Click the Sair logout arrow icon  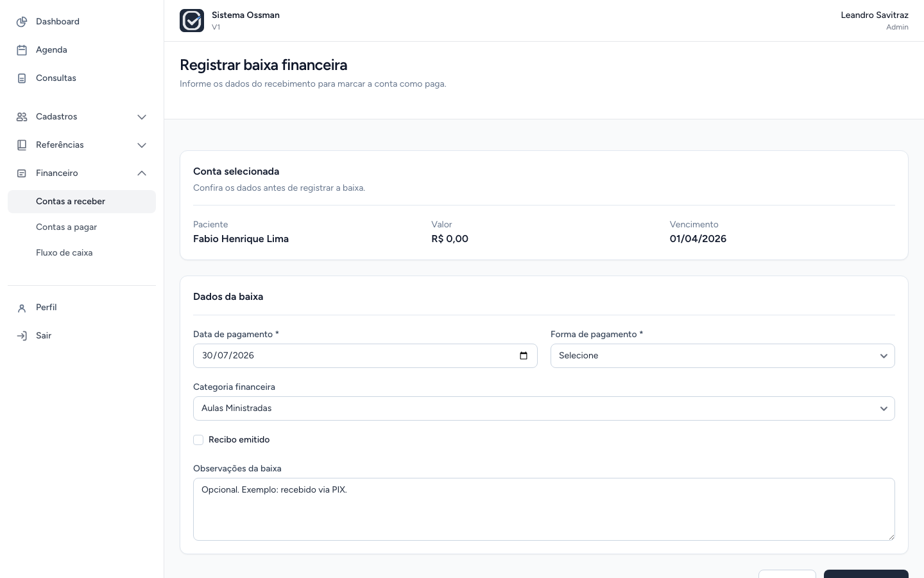[22, 336]
